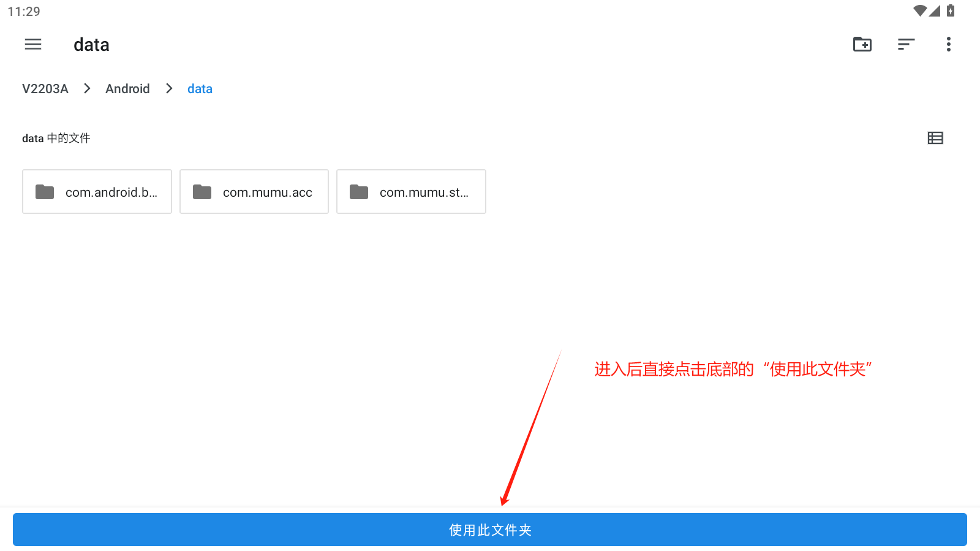The width and height of the screenshot is (980, 551).
Task: Select the blue data breadcrumb
Action: (200, 89)
